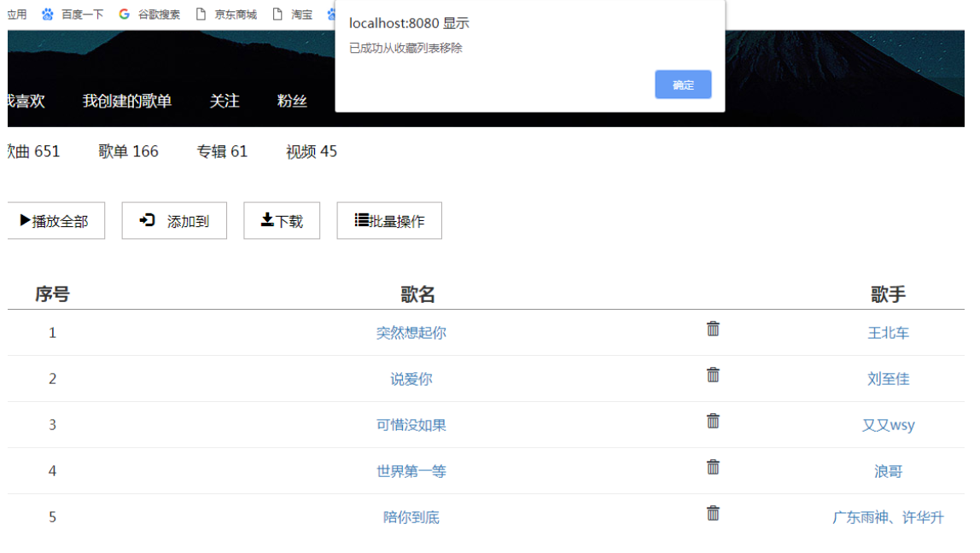
Task: Open artist link 刘至佳
Action: point(888,379)
